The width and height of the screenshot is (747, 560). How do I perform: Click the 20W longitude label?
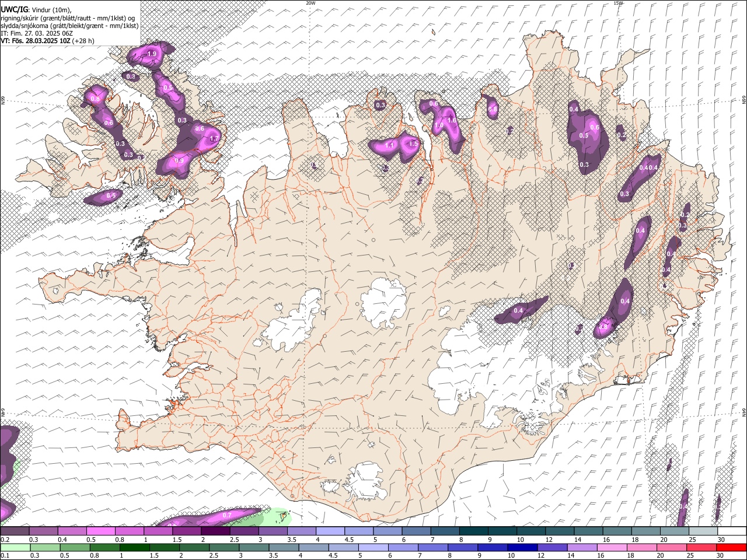(x=310, y=3)
